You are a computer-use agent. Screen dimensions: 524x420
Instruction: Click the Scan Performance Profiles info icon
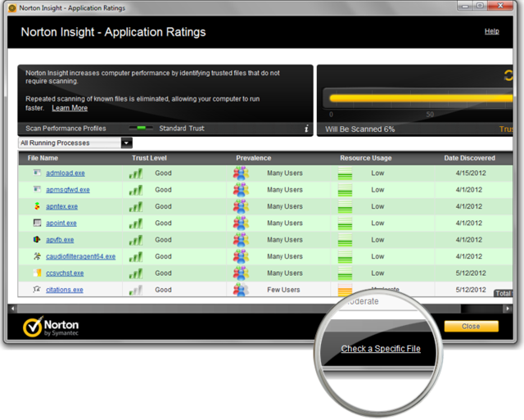(306, 129)
